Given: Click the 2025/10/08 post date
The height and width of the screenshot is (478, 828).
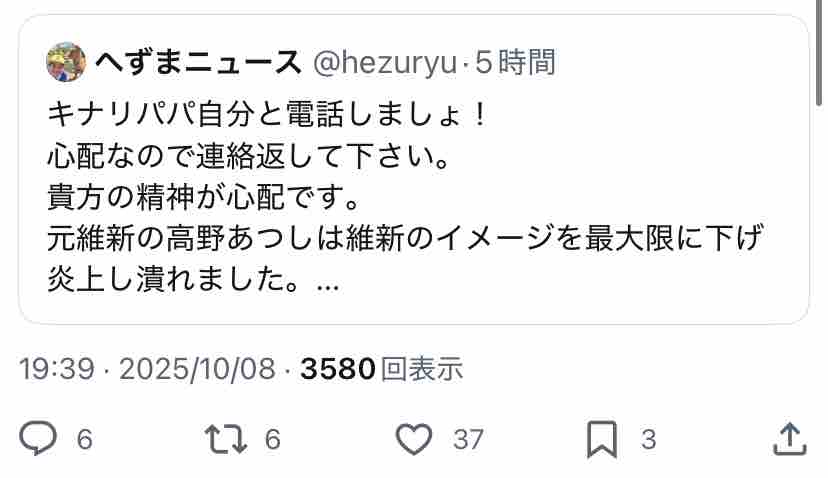Looking at the screenshot, I should tap(197, 369).
